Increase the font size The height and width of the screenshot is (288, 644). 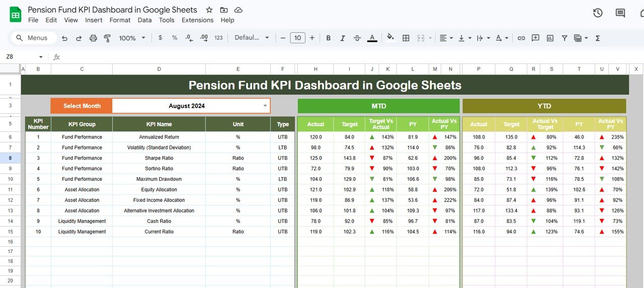(x=312, y=38)
